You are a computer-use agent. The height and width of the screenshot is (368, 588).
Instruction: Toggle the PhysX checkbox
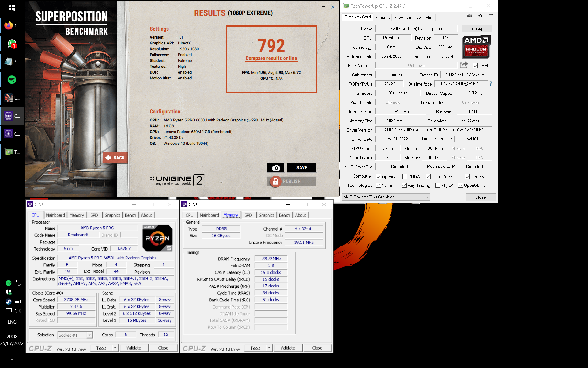pos(438,185)
